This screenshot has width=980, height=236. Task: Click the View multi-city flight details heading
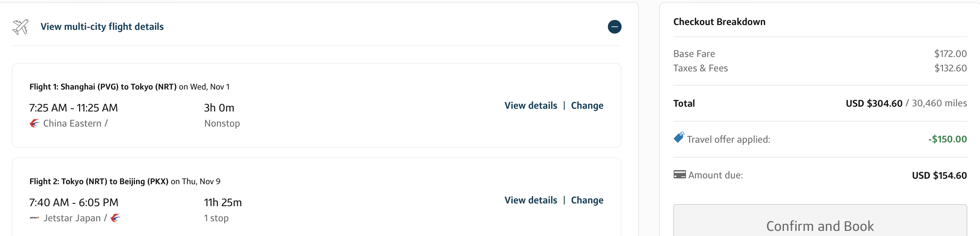[x=102, y=27]
